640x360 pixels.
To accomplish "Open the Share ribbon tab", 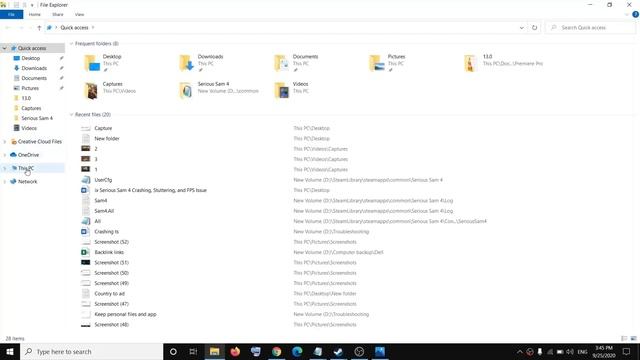I will pos(58,14).
